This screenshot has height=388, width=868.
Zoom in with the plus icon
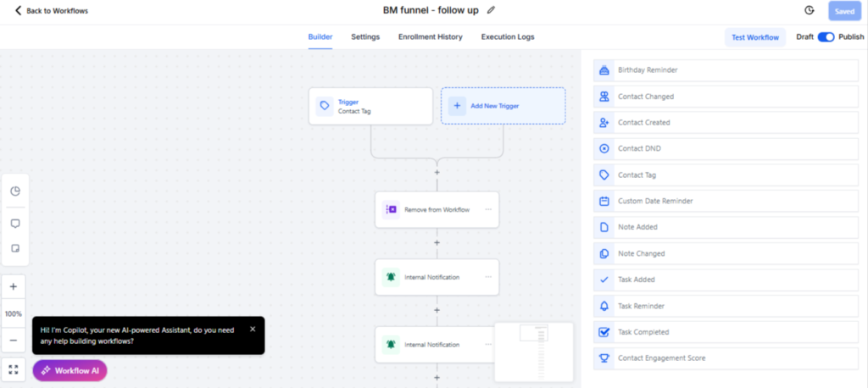click(14, 286)
